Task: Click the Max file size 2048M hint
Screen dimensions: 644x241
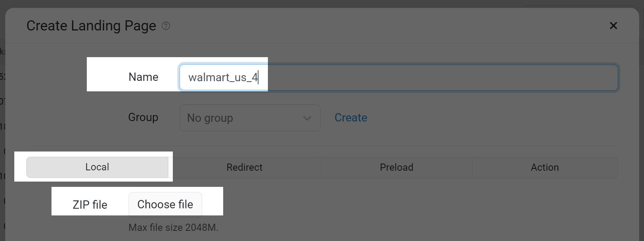Action: coord(173,227)
